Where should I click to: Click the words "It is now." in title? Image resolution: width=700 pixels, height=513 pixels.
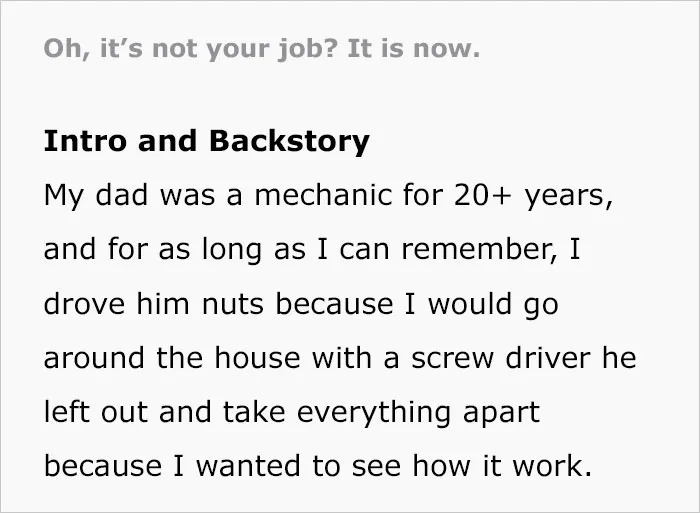[x=413, y=48]
